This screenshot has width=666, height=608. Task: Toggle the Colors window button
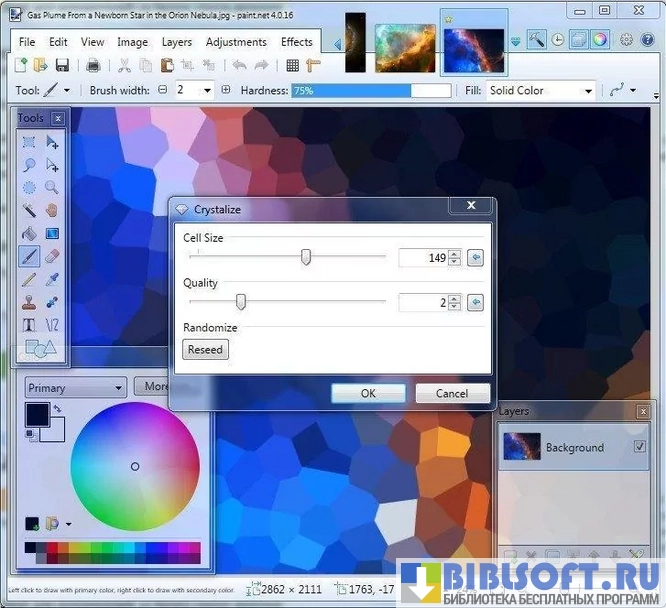pos(599,40)
